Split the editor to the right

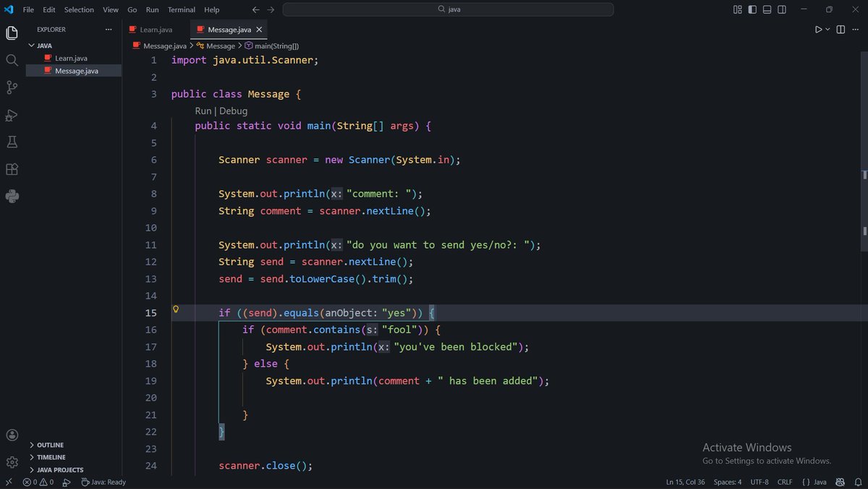click(841, 30)
